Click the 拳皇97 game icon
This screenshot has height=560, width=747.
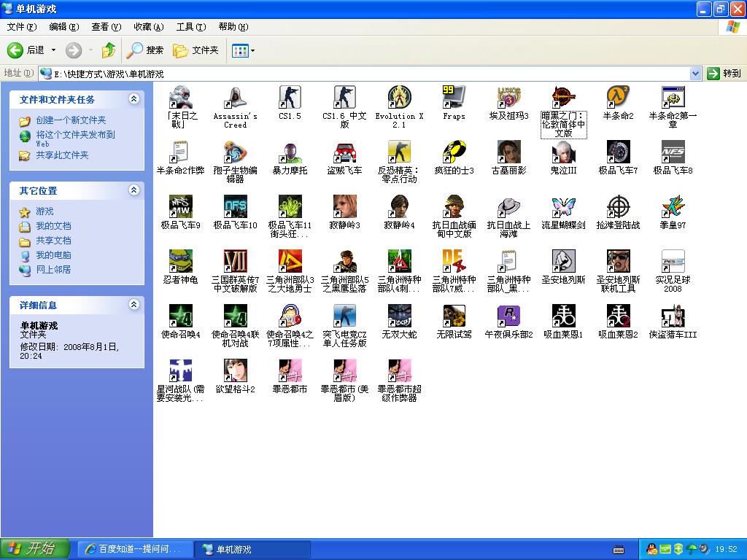pos(673,207)
